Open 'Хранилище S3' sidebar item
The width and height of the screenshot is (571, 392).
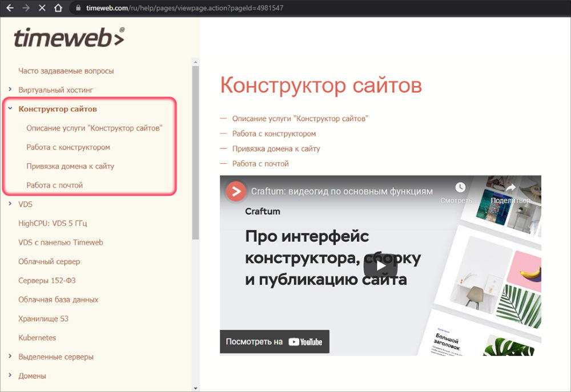pyautogui.click(x=43, y=319)
